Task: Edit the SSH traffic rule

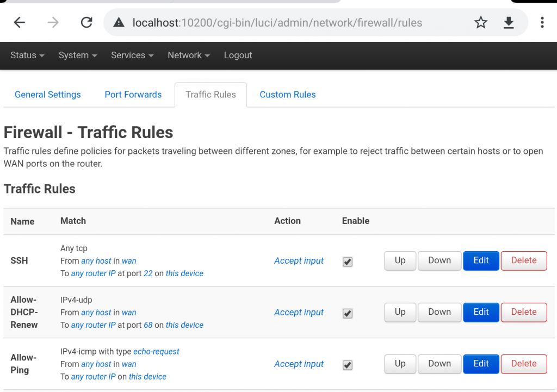Action: click(481, 260)
